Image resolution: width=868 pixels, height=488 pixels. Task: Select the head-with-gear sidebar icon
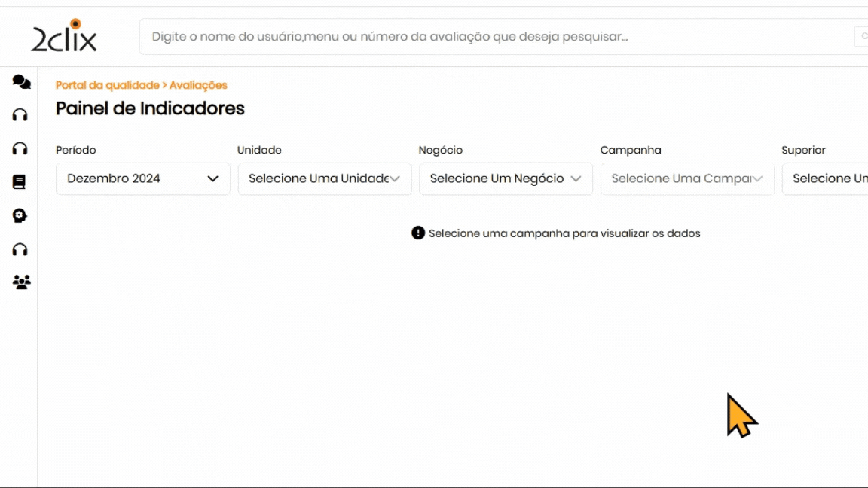click(20, 216)
